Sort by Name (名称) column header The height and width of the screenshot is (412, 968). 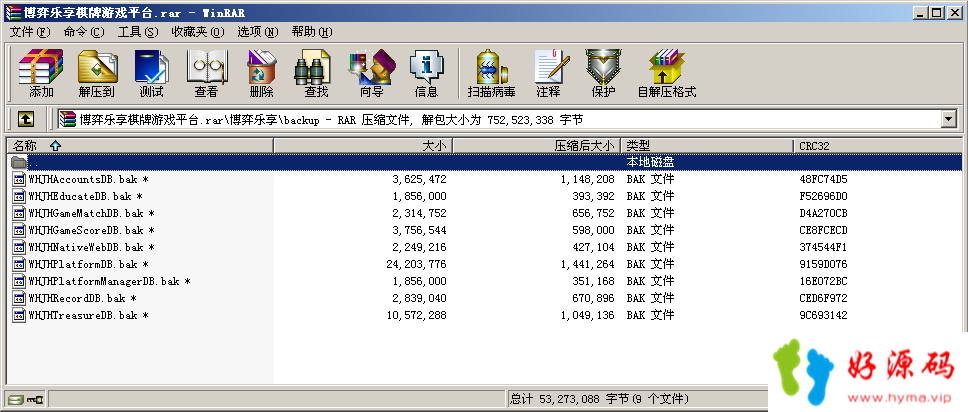coord(140,146)
